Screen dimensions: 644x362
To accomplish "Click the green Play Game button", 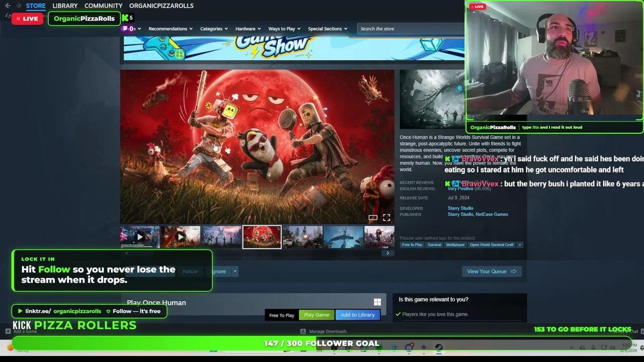I will click(x=316, y=315).
